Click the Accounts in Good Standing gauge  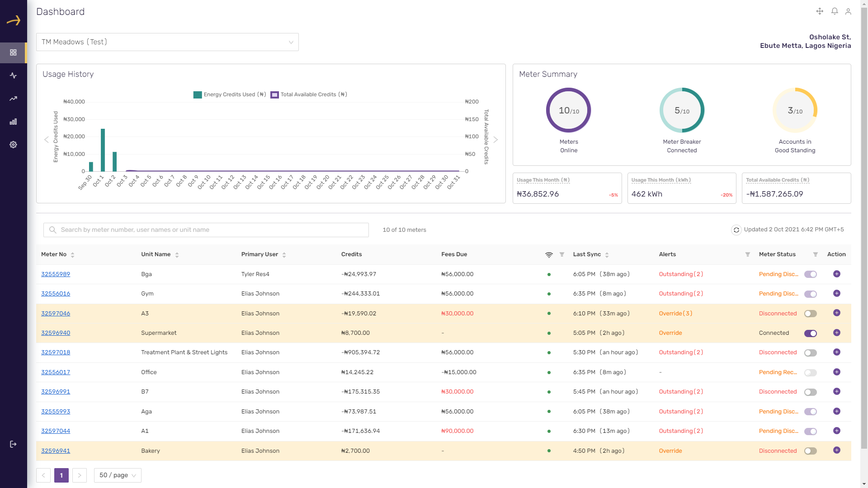(x=795, y=110)
